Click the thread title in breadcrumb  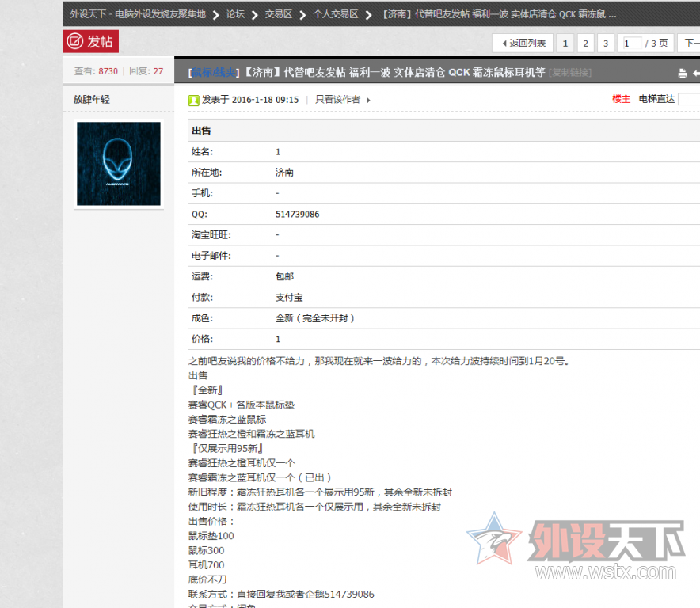(x=499, y=14)
